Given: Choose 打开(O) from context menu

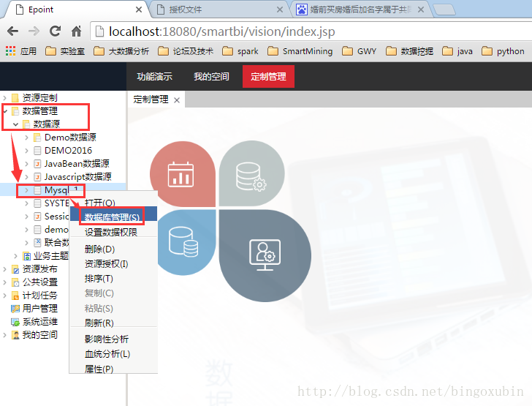Looking at the screenshot, I should coord(113,203).
